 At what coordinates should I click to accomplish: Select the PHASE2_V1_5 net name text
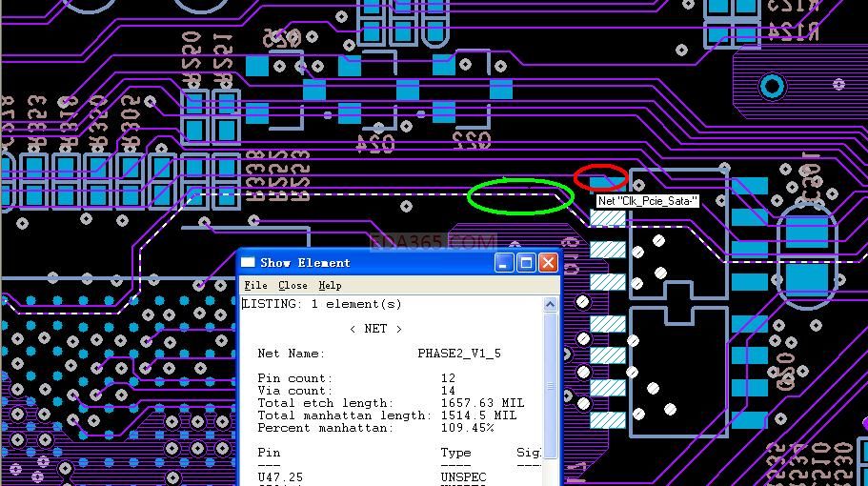coord(459,354)
